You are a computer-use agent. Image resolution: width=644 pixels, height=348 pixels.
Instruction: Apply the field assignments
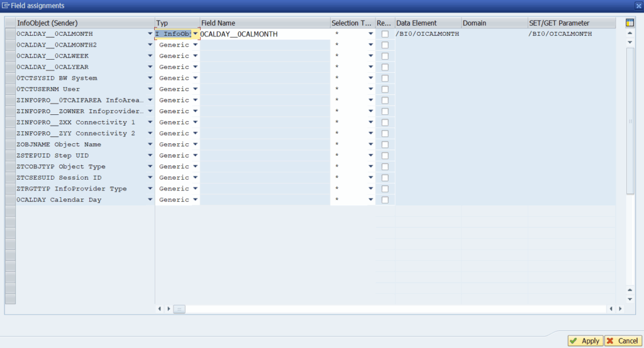(x=586, y=340)
